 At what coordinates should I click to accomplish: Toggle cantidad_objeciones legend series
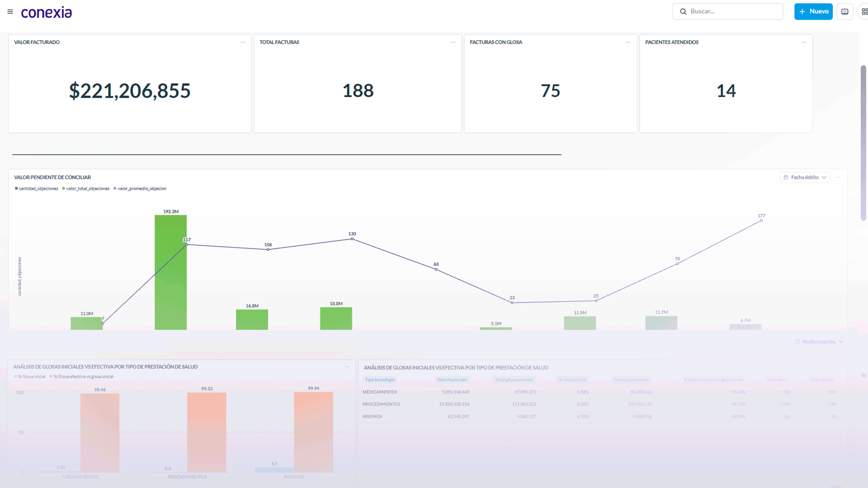click(37, 189)
